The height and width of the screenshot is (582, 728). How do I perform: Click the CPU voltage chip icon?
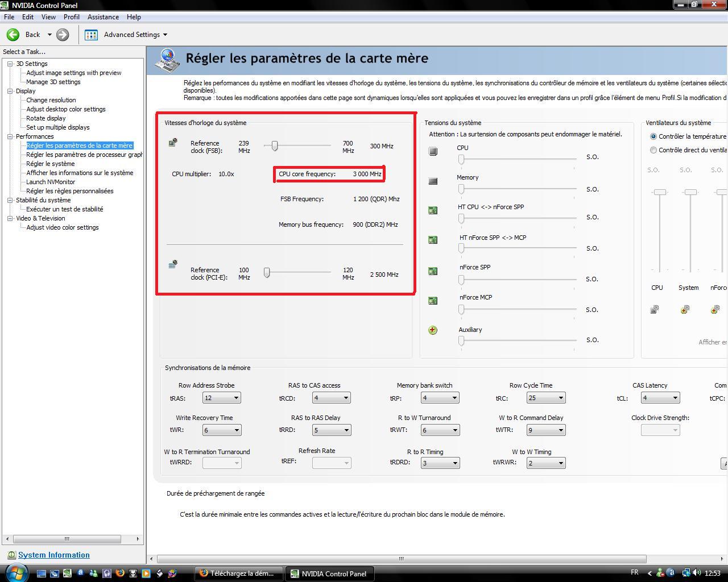[433, 151]
